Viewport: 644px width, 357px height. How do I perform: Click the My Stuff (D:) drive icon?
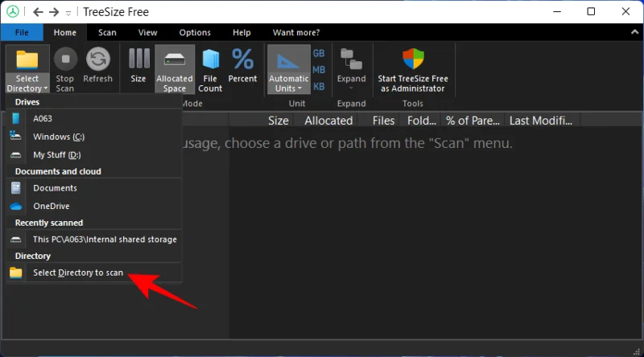click(x=15, y=155)
